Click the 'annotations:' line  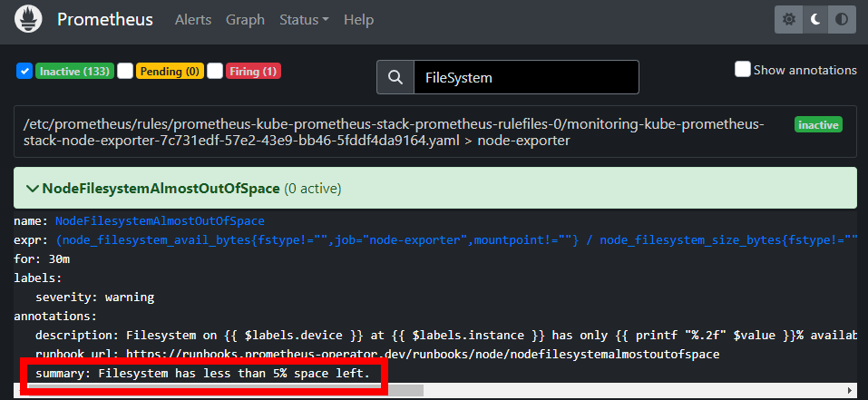point(55,317)
